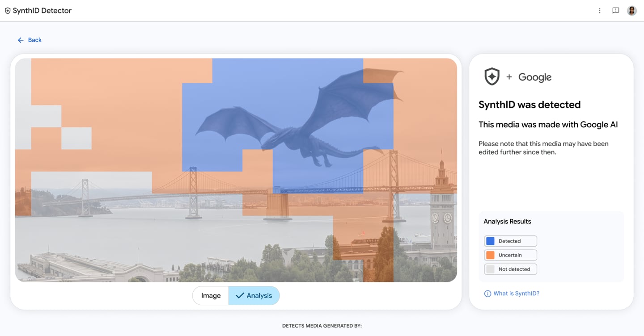This screenshot has height=336, width=644.
Task: Click the Uncertain legend chip
Action: tap(510, 255)
